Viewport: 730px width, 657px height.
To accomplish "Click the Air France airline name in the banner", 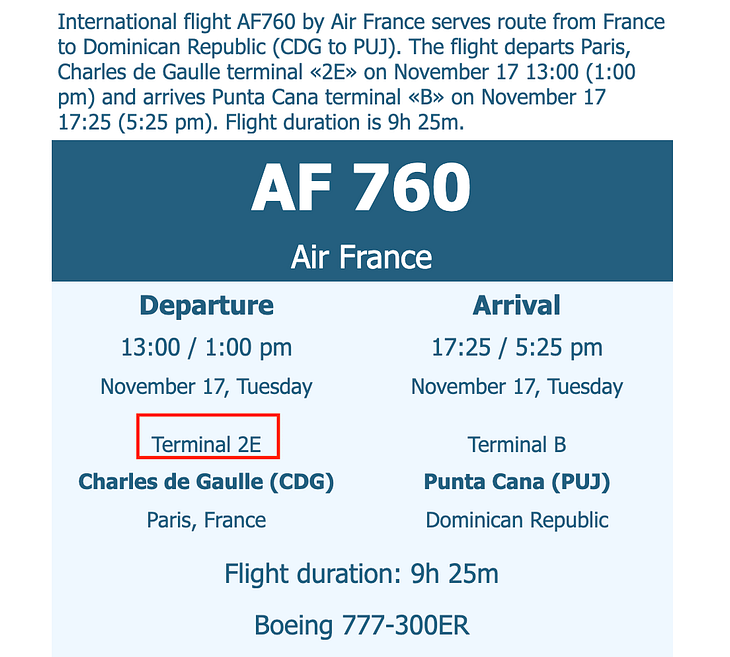I will point(361,257).
